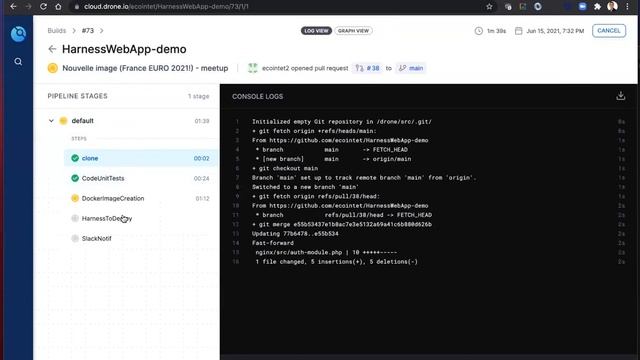Screen dimensions: 640x360
Task: Click the calendar icon by the date
Action: point(518,31)
